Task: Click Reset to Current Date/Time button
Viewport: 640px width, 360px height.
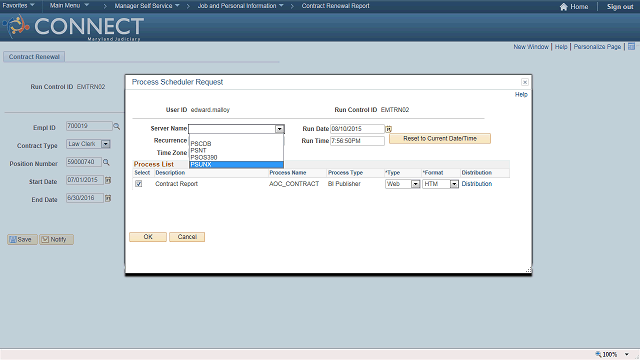Action: [440, 139]
